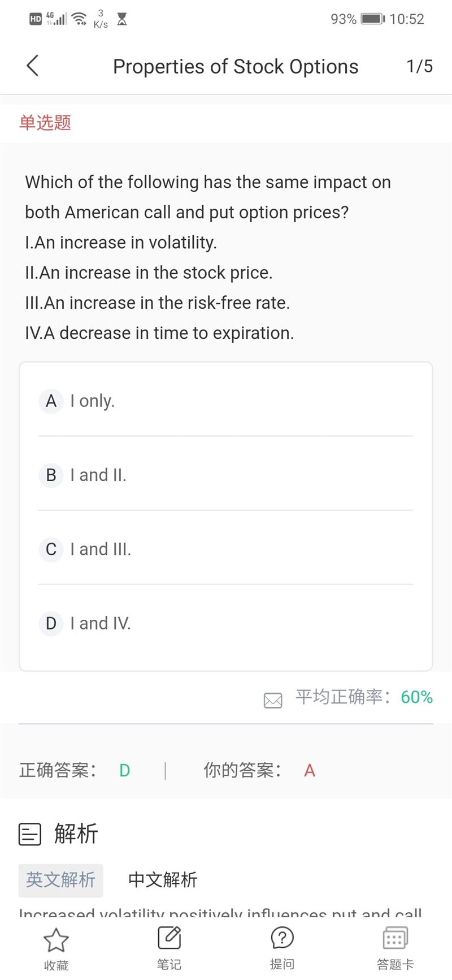Viewport: 452px width, 980px height.
Task: Switch to the 英文解析 tab
Action: coord(60,880)
